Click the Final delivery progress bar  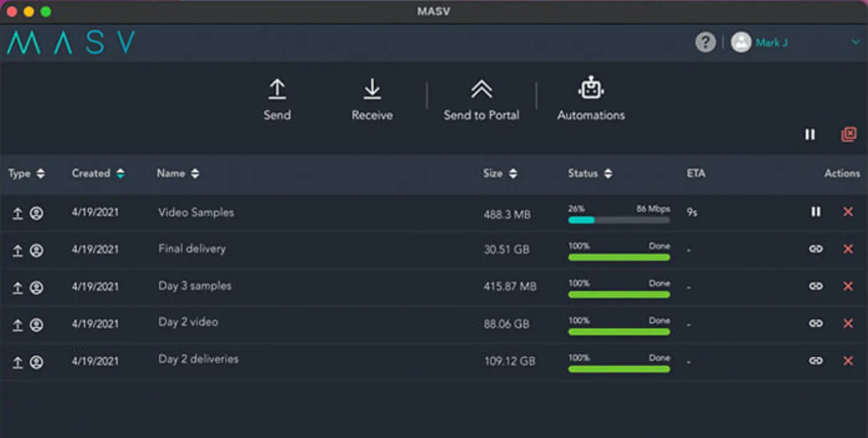(619, 257)
